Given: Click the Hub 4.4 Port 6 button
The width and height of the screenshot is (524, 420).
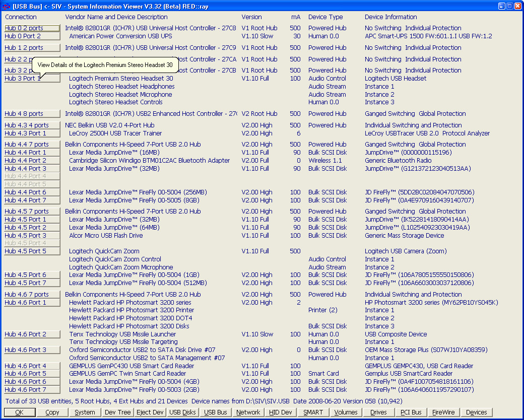Looking at the screenshot, I should (32, 192).
